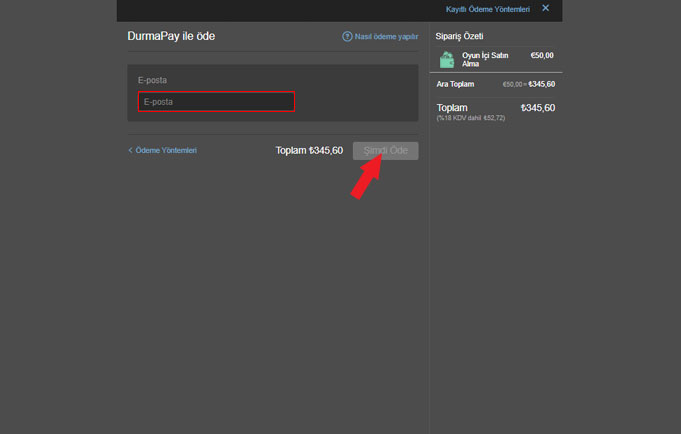Click the Toplam label in order summary
The height and width of the screenshot is (434, 681).
point(452,107)
